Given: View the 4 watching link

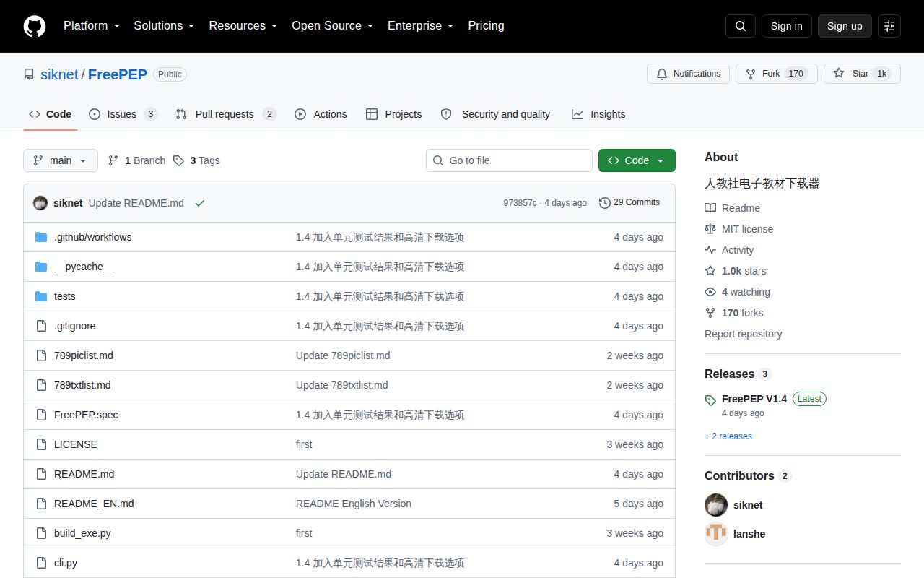Looking at the screenshot, I should (x=737, y=292).
